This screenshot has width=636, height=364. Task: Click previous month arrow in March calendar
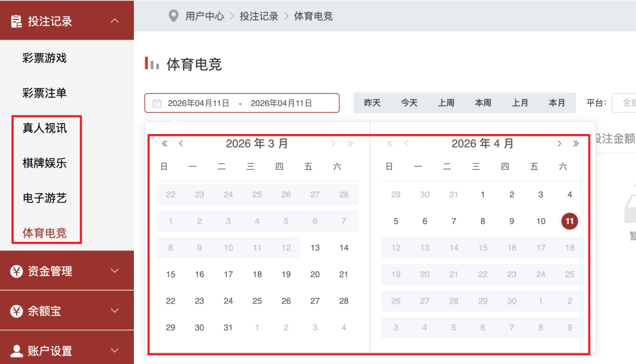[181, 143]
